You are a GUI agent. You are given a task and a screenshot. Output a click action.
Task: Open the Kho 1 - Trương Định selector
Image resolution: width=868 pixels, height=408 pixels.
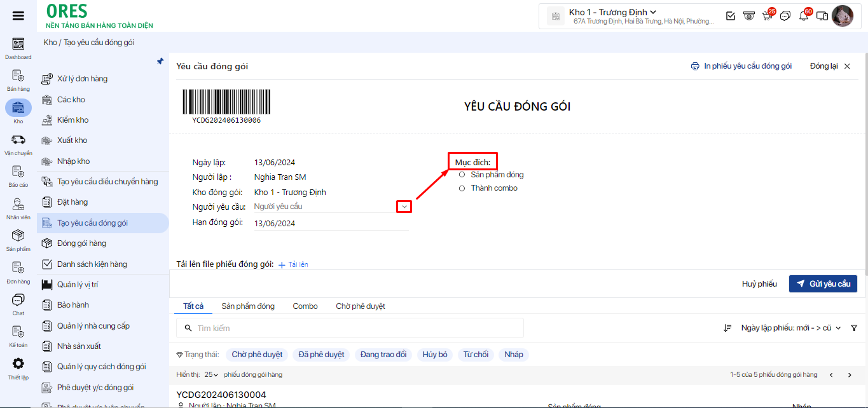[612, 12]
